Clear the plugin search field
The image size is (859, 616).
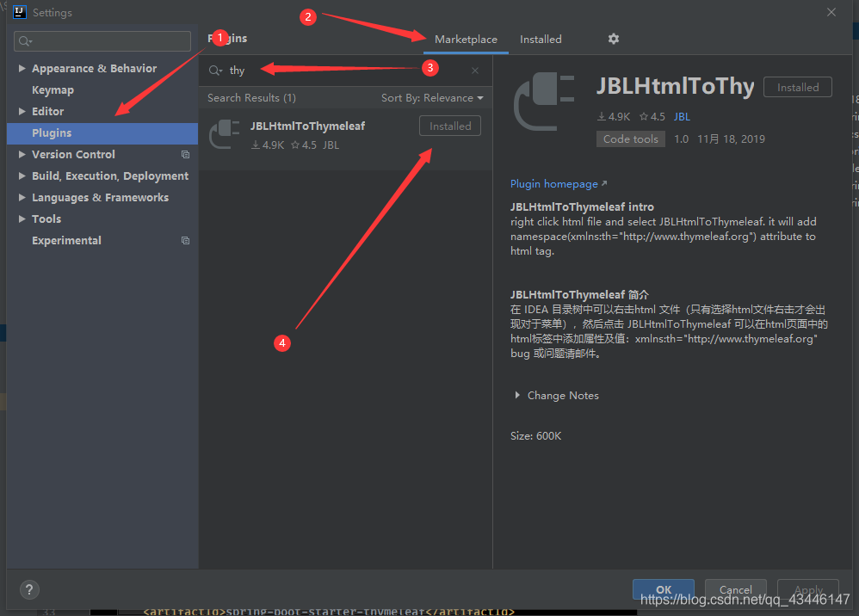tap(475, 71)
